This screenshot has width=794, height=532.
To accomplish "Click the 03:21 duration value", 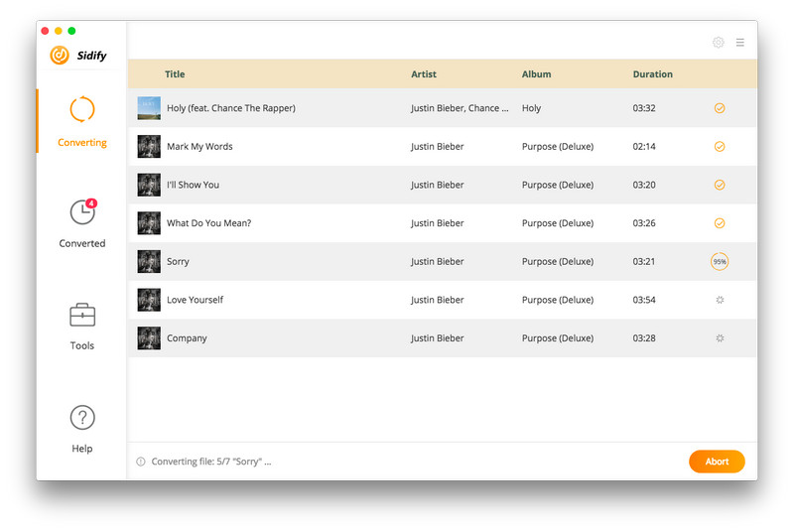I will (643, 262).
